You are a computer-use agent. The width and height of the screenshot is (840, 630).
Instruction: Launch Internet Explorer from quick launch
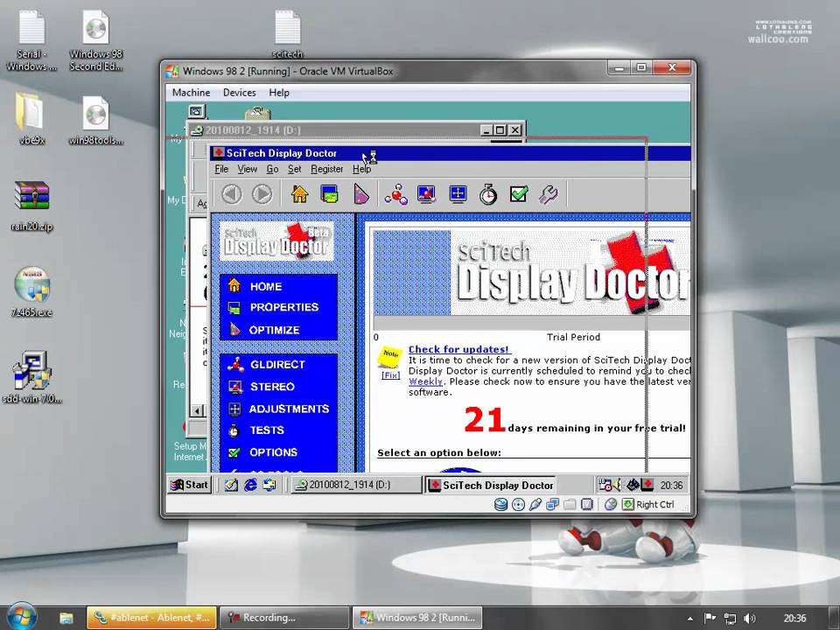point(250,486)
